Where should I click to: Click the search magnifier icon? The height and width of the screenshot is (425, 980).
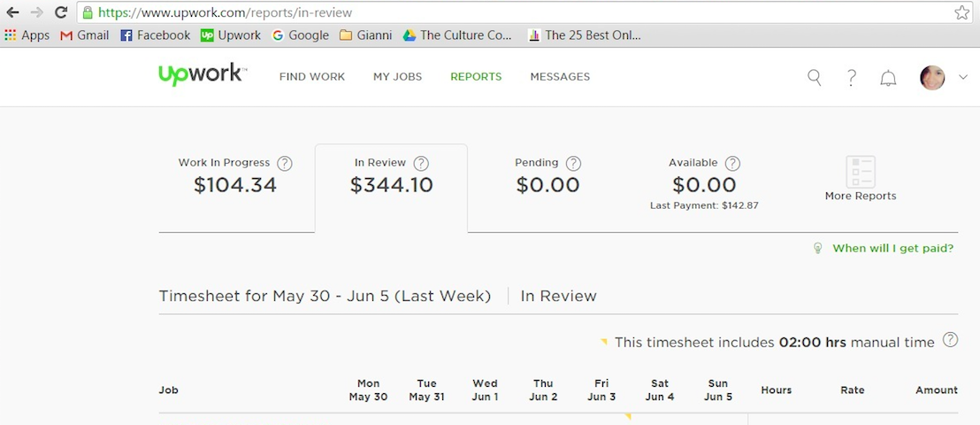[815, 78]
